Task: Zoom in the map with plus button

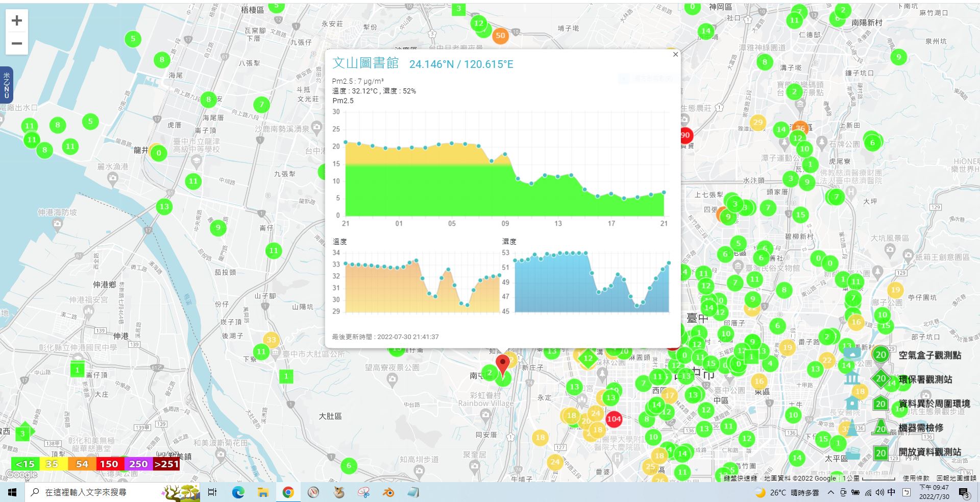Action: [x=17, y=20]
